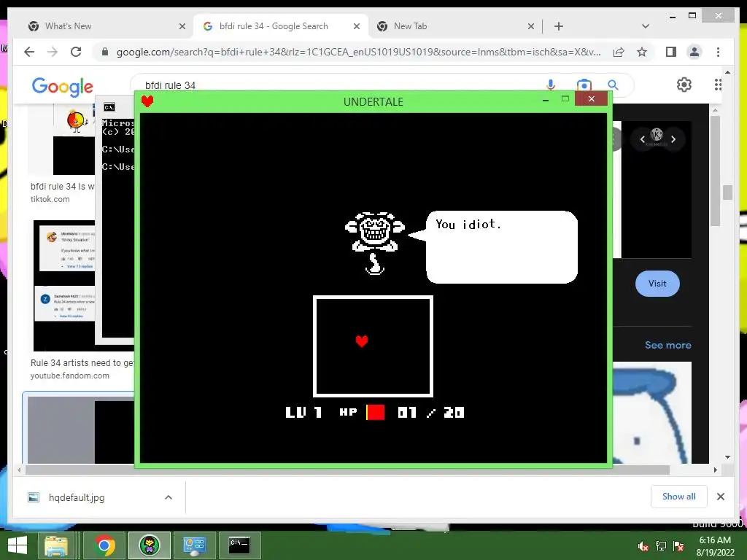The image size is (747, 560).
Task: Open File Explorer from taskbar
Action: click(x=55, y=545)
